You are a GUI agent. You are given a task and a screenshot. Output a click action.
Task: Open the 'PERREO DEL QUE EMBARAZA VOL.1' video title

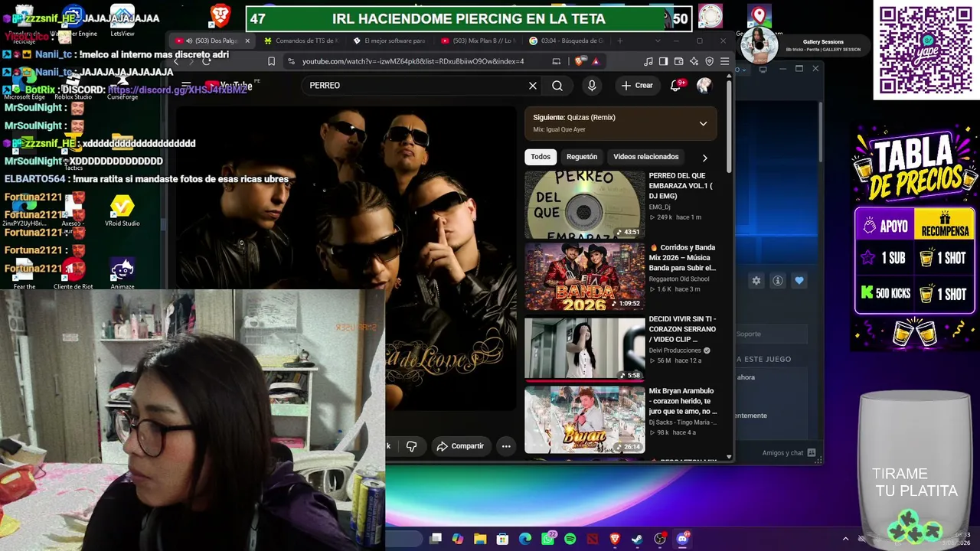click(681, 186)
